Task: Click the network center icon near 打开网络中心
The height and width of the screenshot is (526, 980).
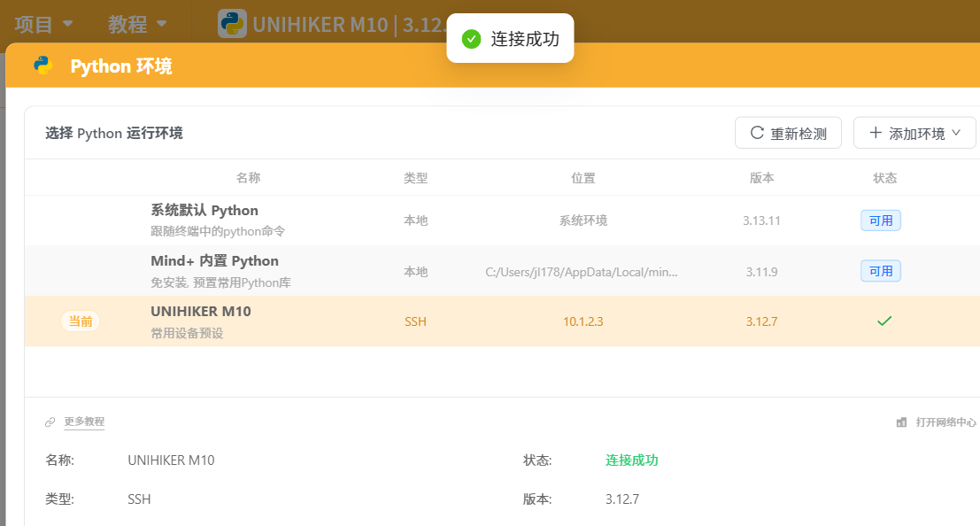Action: point(901,422)
